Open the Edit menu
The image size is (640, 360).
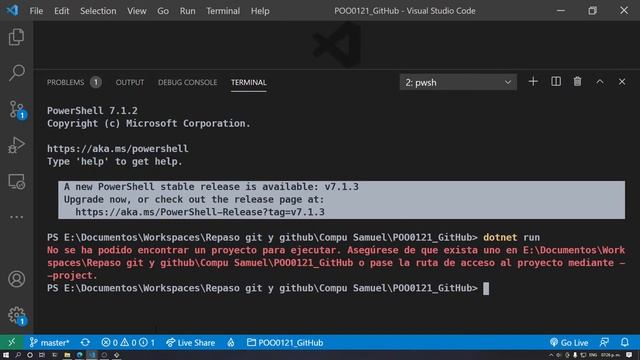62,11
